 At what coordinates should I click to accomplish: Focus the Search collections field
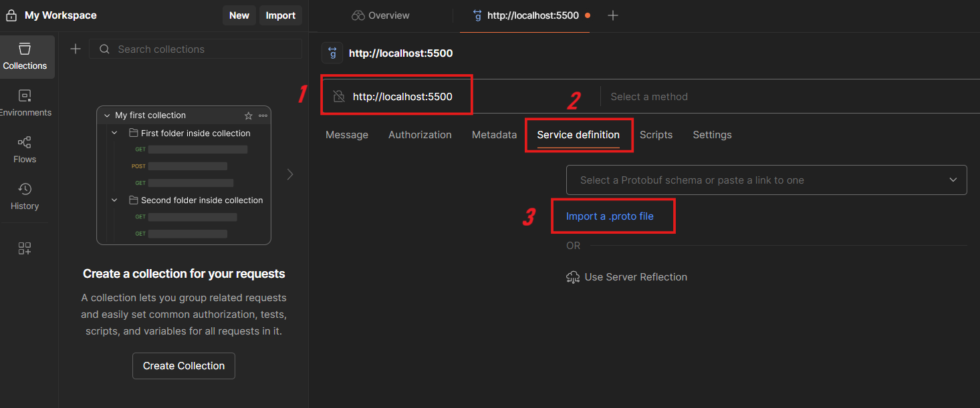[x=196, y=49]
